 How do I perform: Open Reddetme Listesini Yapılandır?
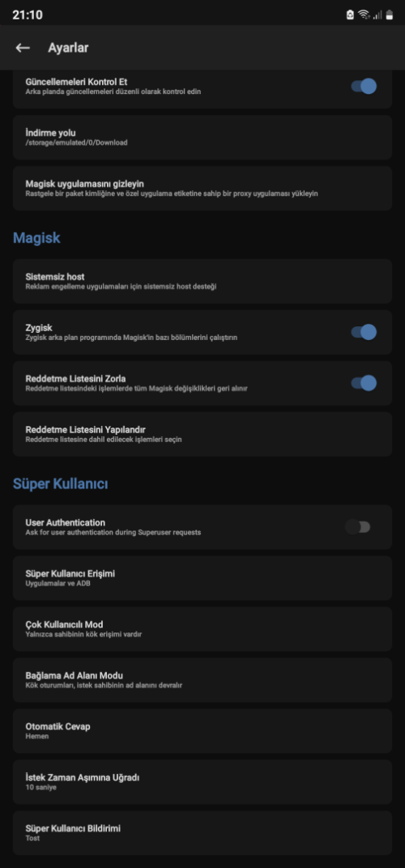(202, 434)
